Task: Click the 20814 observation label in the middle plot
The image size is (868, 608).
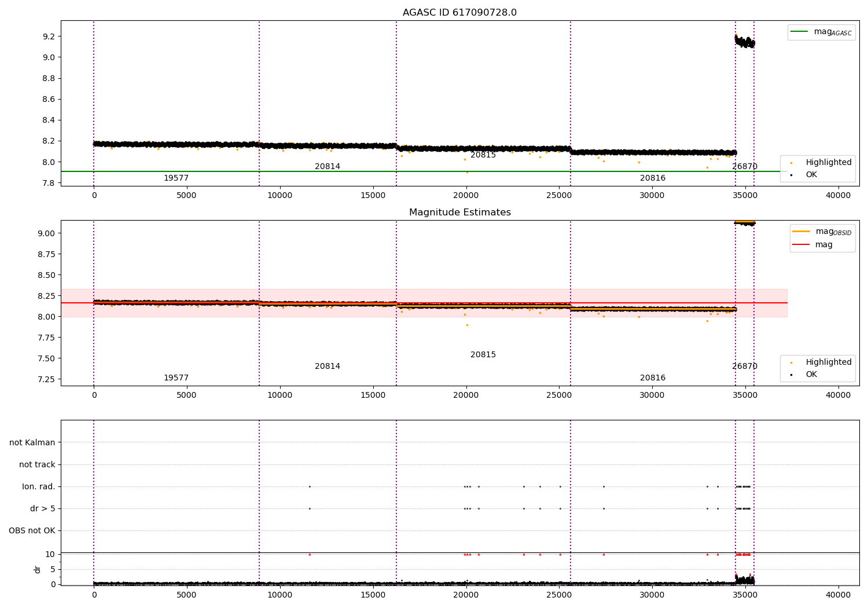Action: (x=328, y=367)
